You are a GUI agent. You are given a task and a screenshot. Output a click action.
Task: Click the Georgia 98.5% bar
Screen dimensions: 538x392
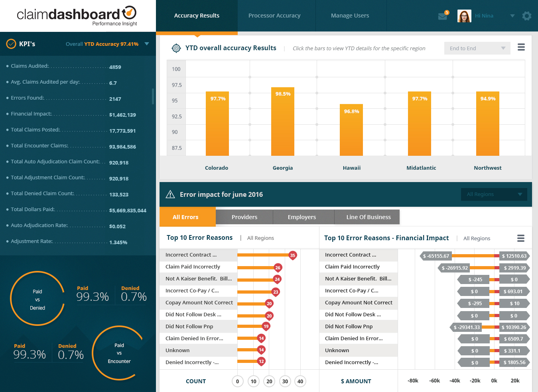(x=283, y=122)
